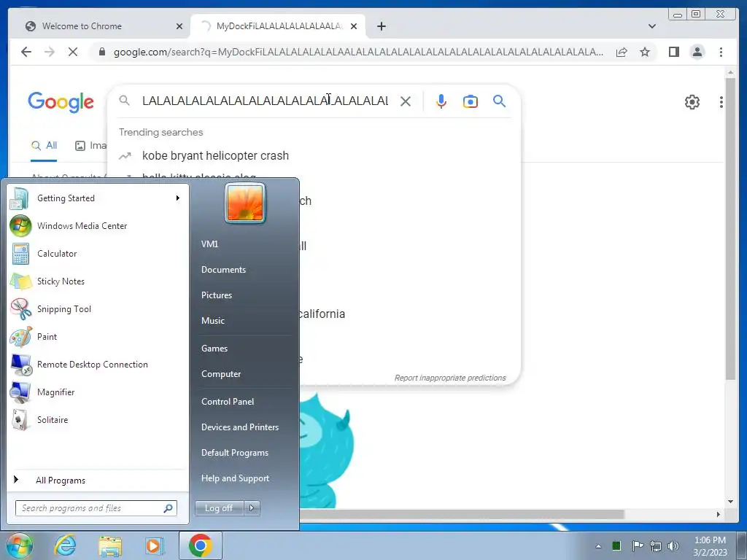747x560 pixels.
Task: Click the page vertical scrollbar
Action: coord(729,228)
